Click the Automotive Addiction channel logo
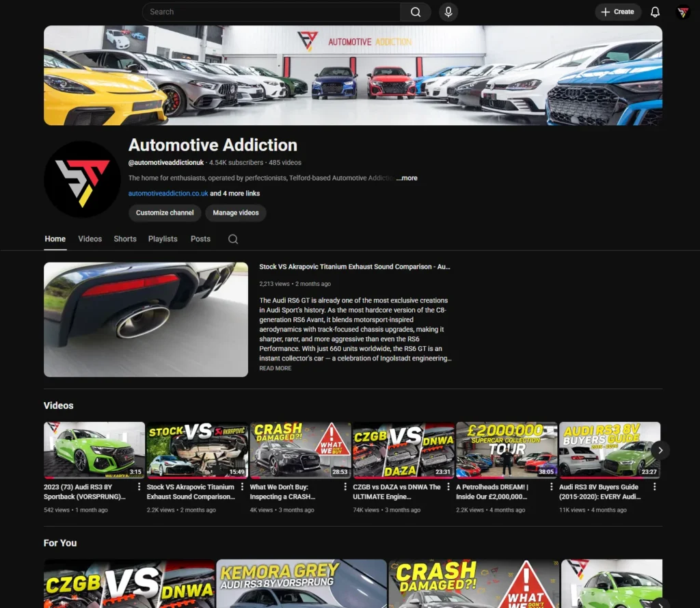 coord(82,179)
